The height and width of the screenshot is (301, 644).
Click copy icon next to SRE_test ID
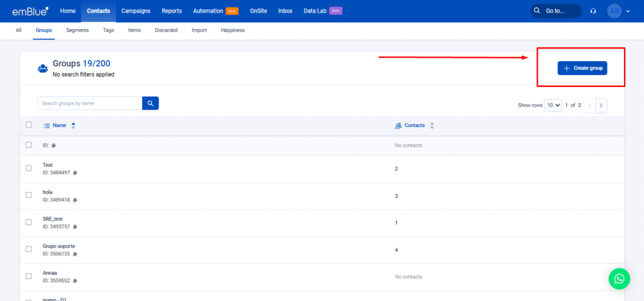pos(75,227)
